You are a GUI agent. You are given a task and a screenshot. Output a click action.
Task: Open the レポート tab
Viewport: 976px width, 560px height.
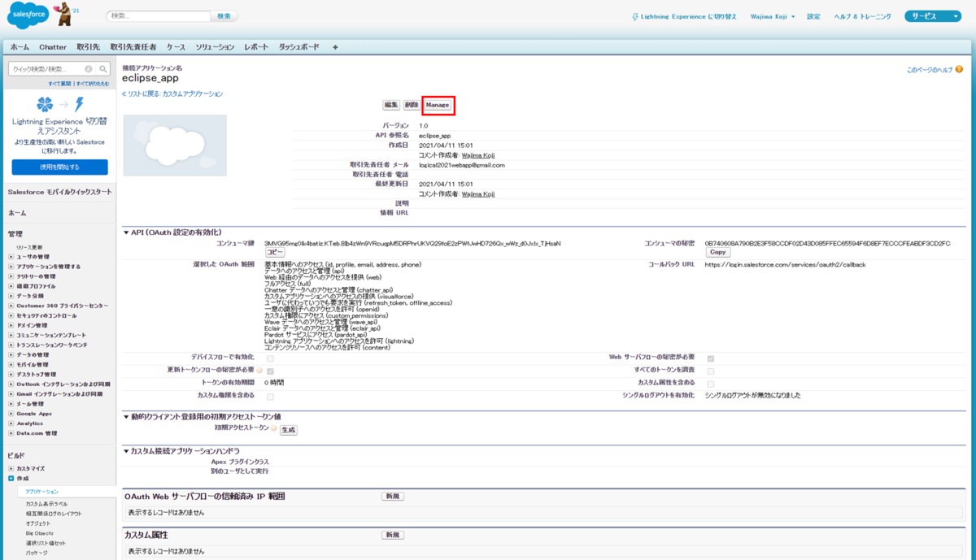point(256,47)
